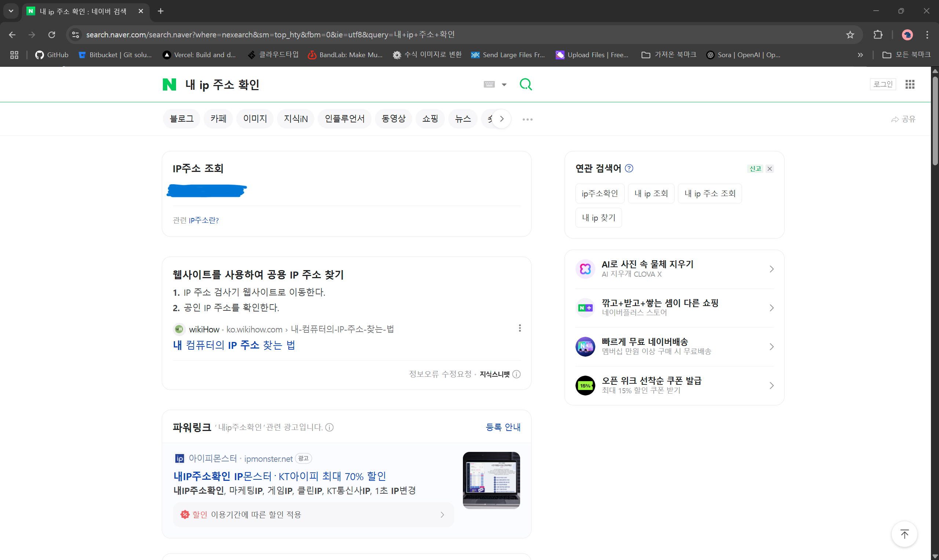Open the GitHub bookmark
The image size is (939, 560).
pyautogui.click(x=52, y=55)
